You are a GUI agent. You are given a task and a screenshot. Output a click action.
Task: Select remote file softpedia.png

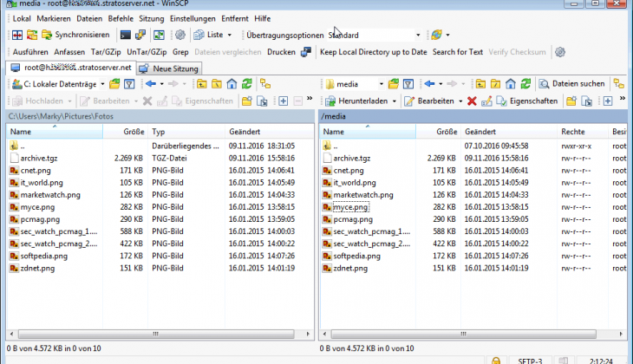click(x=356, y=256)
